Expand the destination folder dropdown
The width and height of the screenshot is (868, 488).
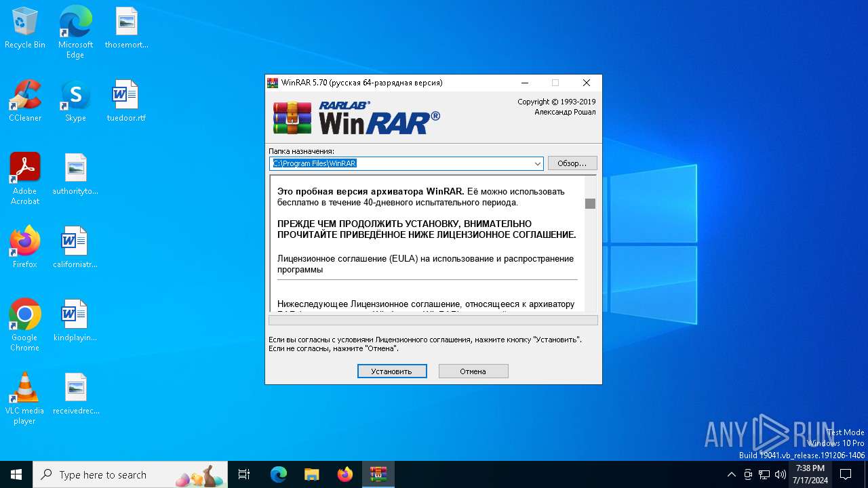click(537, 163)
